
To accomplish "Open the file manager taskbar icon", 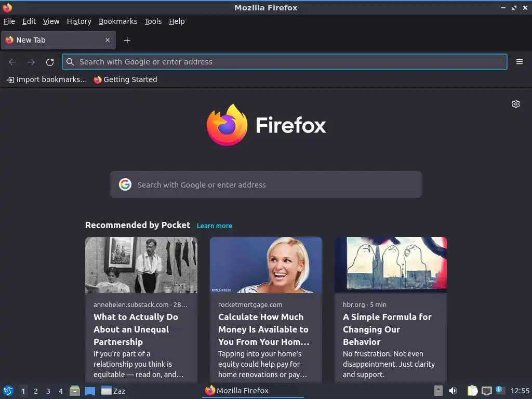I will pyautogui.click(x=75, y=391).
